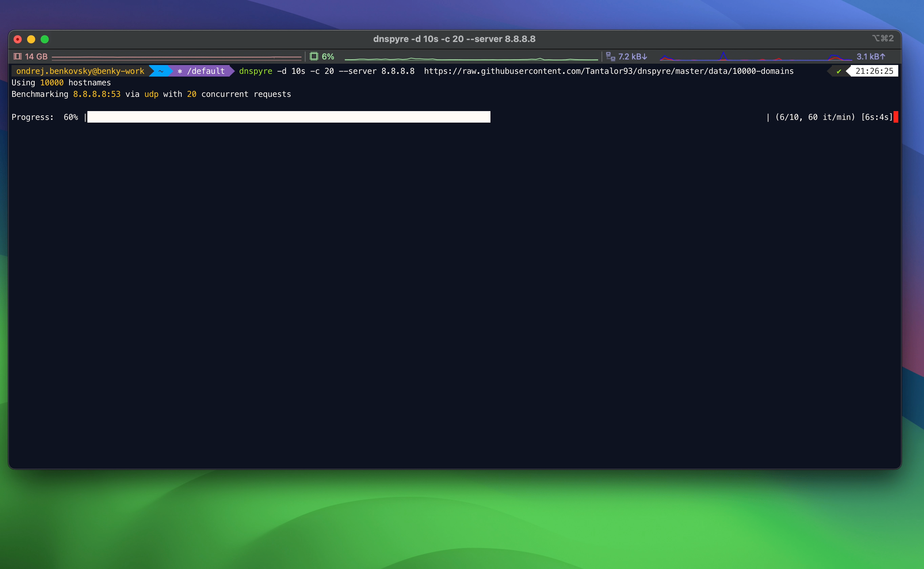924x569 pixels.
Task: Click the ⌥⌘2 window shortcut indicator
Action: [882, 38]
